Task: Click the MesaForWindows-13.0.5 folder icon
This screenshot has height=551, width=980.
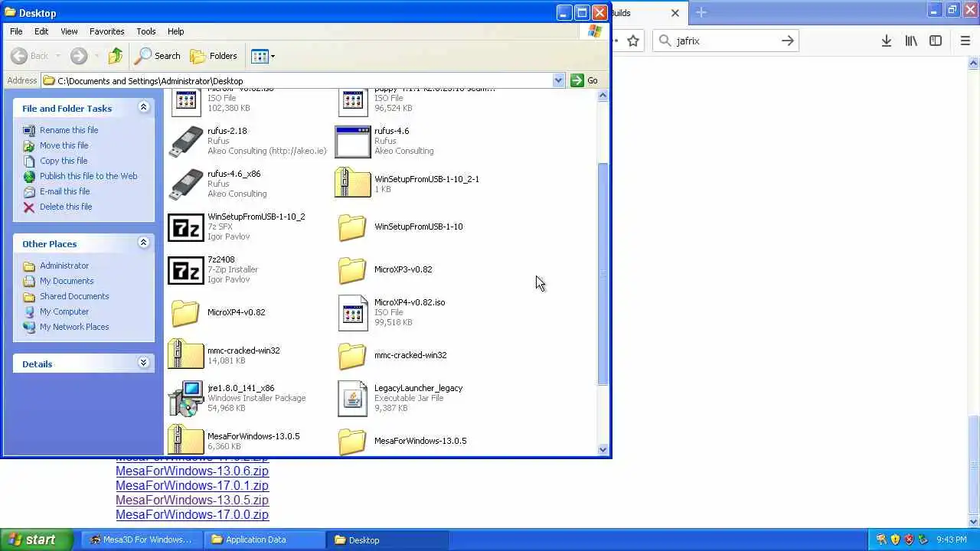Action: 353,442
